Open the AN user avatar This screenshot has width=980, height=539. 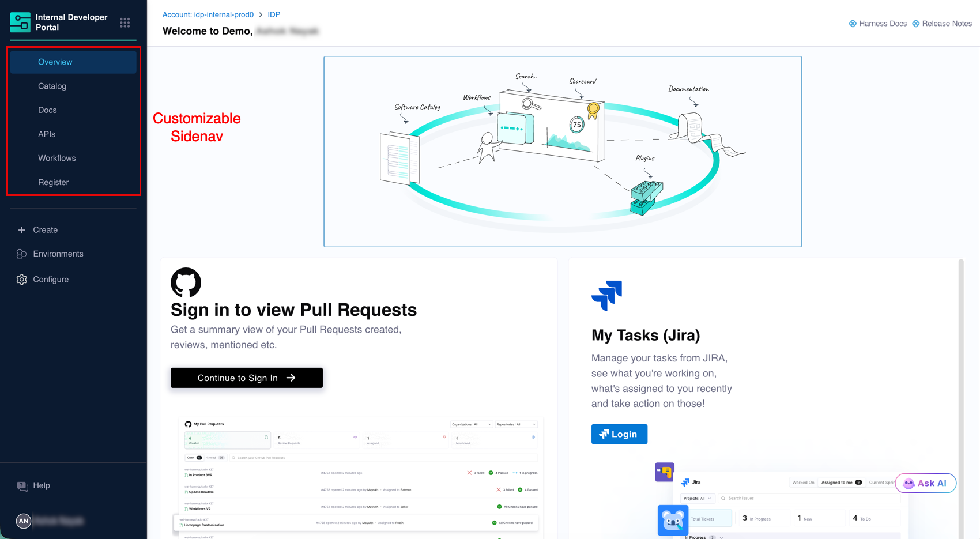[24, 521]
